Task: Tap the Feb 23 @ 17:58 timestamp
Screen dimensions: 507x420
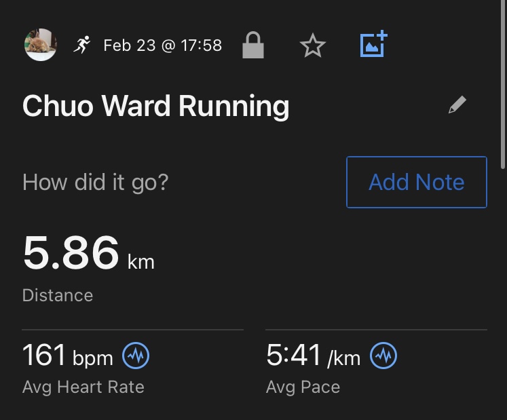Action: coord(163,45)
